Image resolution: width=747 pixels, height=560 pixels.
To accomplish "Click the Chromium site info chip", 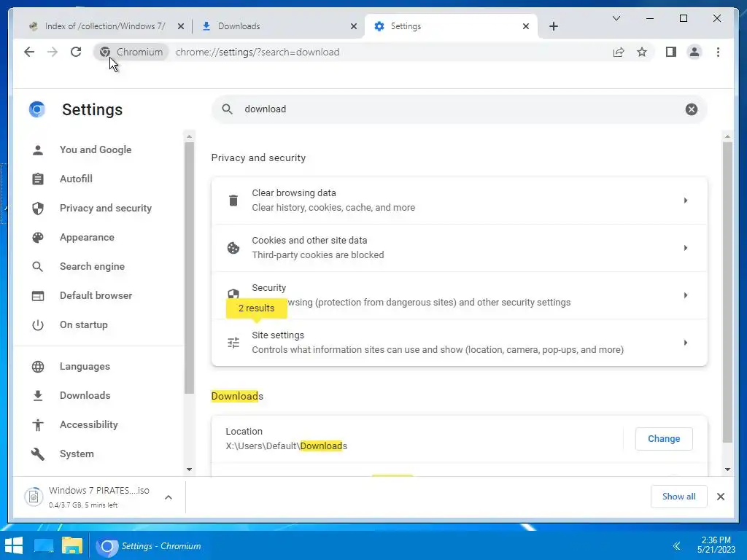I will click(x=131, y=52).
